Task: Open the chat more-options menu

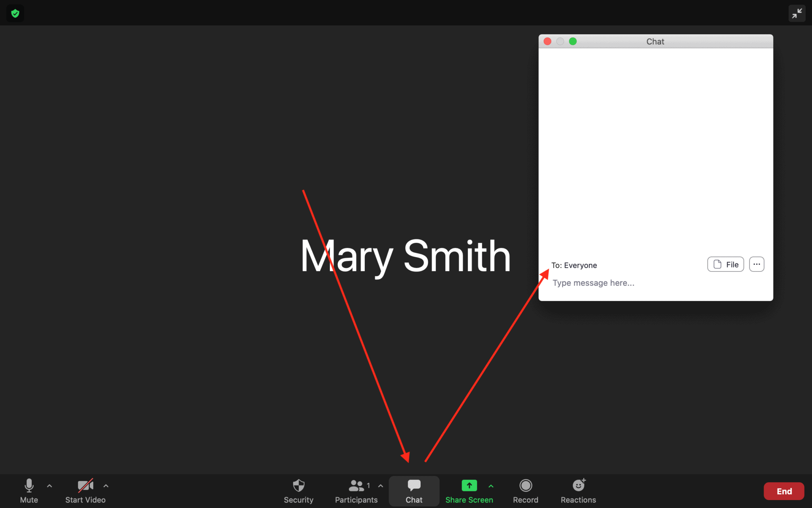Action: pyautogui.click(x=756, y=264)
